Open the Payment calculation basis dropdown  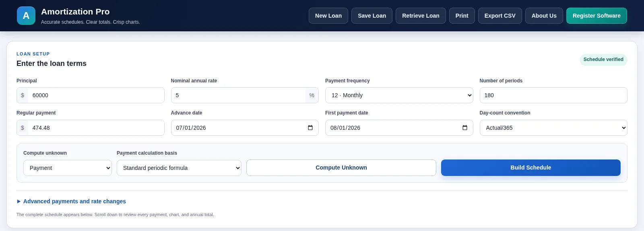click(179, 168)
